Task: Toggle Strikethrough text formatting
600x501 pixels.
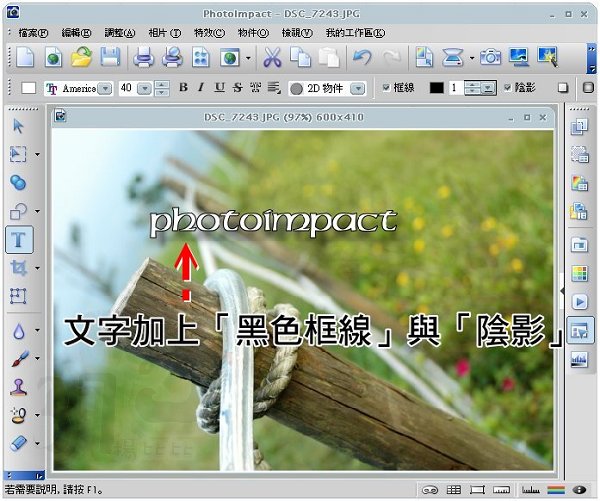Action: 238,88
